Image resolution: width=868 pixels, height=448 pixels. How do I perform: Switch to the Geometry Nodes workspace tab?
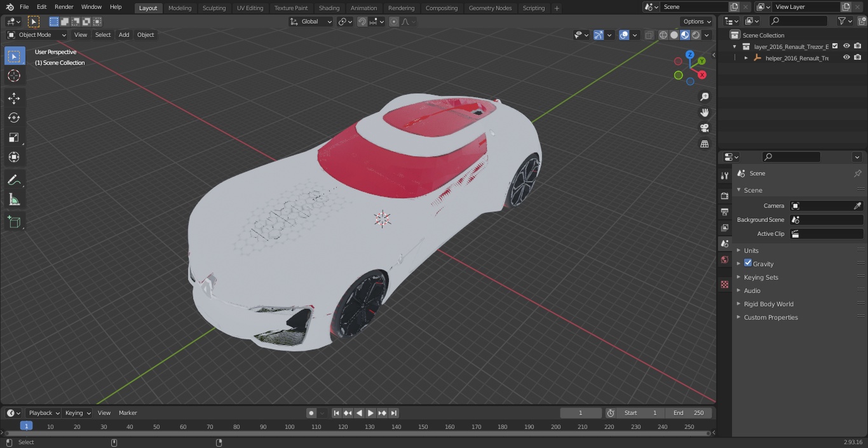pos(490,8)
